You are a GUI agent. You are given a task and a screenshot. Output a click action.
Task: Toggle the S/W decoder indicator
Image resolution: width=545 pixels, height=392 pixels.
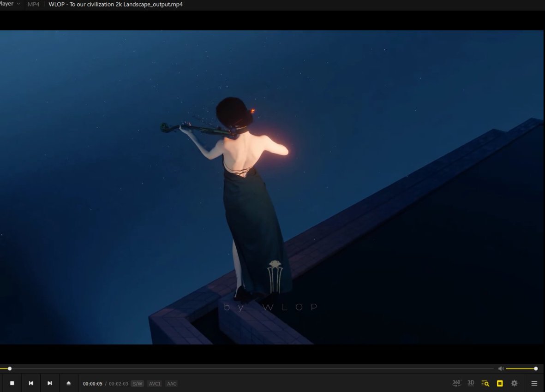[x=138, y=384]
